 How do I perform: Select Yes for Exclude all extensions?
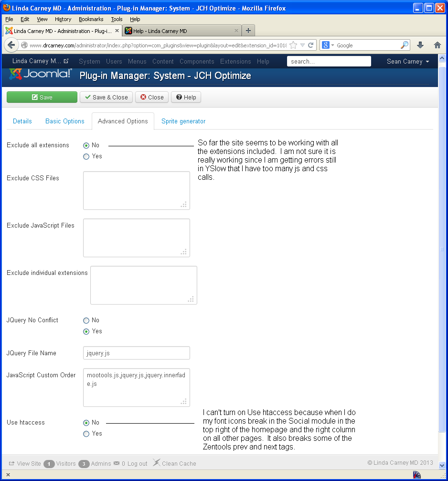(x=86, y=156)
